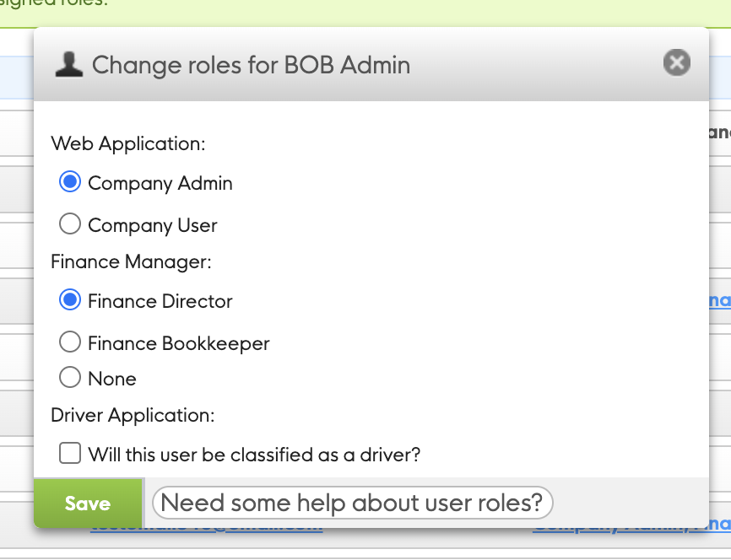
Task: Click the dialog title "Change roles for BOB Admin"
Action: [251, 65]
